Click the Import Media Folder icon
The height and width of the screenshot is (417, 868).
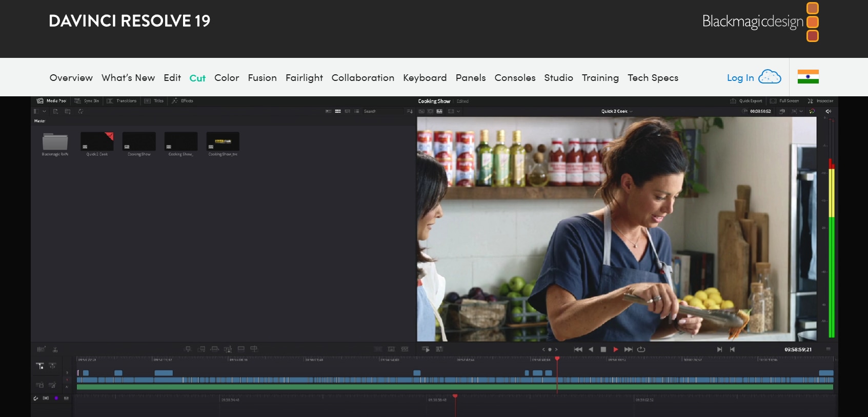click(68, 111)
